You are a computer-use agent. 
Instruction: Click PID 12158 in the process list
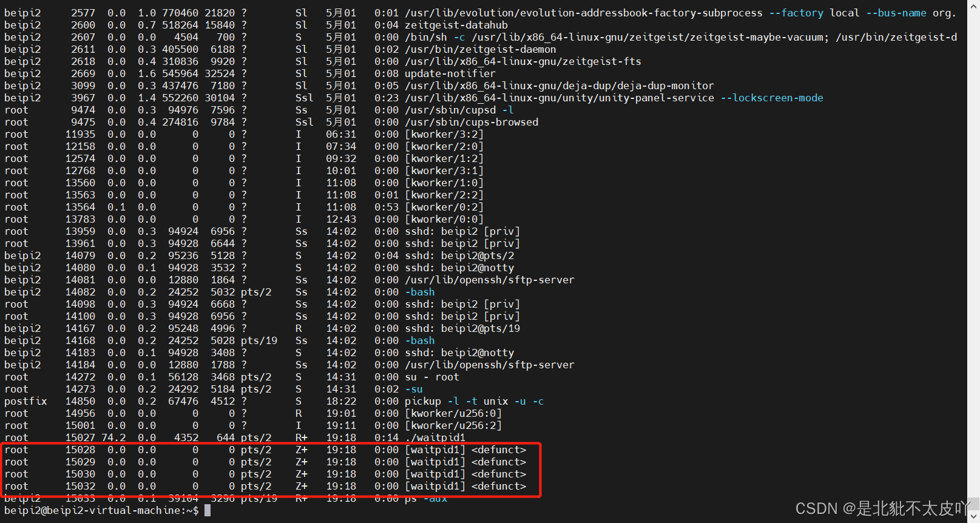(80, 146)
